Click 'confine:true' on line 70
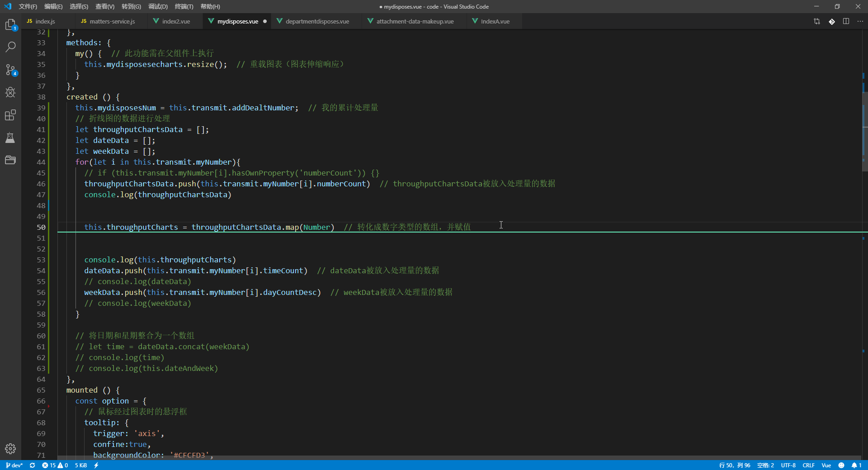 coord(120,444)
